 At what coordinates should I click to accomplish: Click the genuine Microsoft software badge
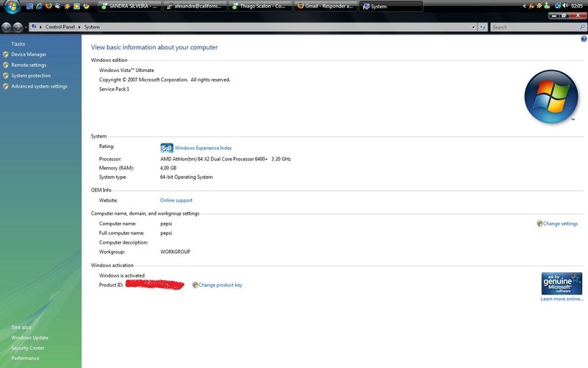(562, 283)
